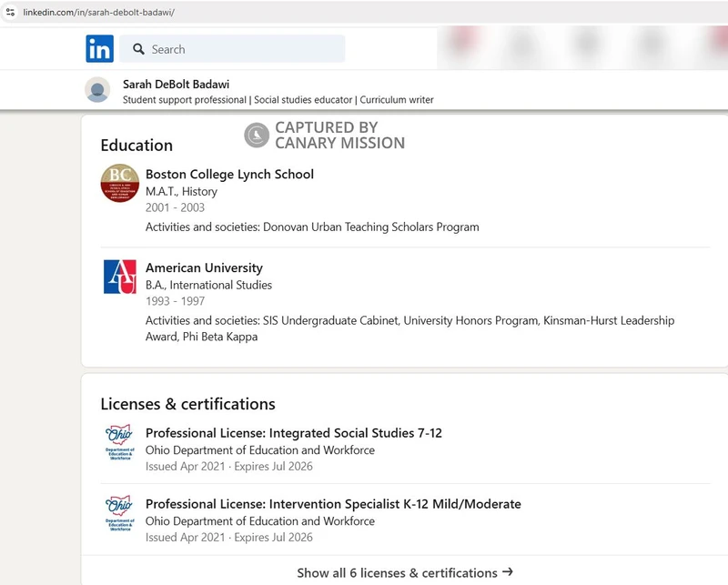Open Professional License: Intervention Specialist K-12 Mild/Moderate
This screenshot has width=728, height=585.
point(333,504)
